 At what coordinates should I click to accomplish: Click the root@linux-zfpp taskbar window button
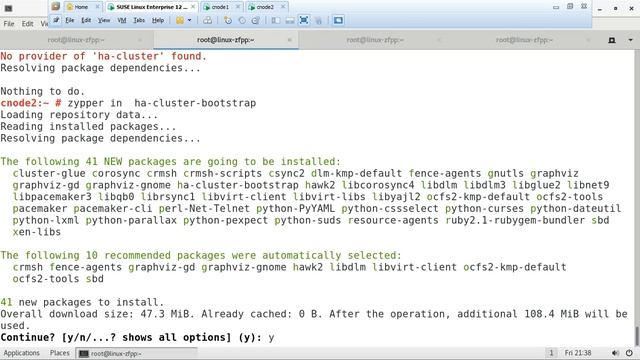click(x=137, y=353)
